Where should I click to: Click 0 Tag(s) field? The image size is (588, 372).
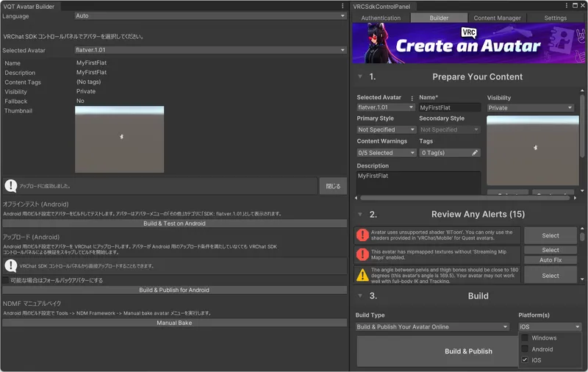click(x=450, y=153)
